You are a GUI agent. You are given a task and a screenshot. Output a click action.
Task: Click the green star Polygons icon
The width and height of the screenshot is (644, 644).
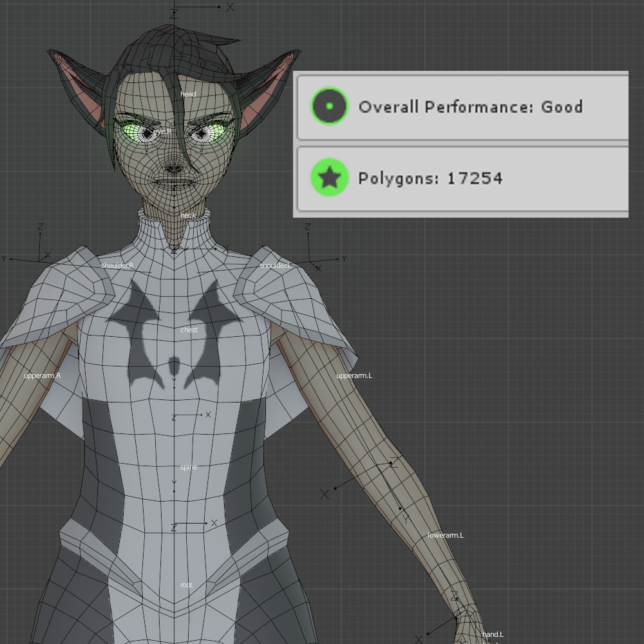329,178
